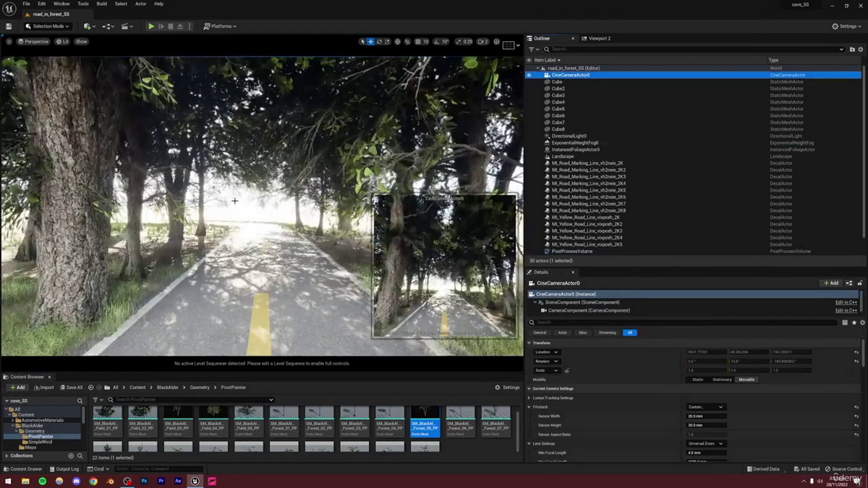Activate the Translate (move) tool
The height and width of the screenshot is (488, 868).
371,41
